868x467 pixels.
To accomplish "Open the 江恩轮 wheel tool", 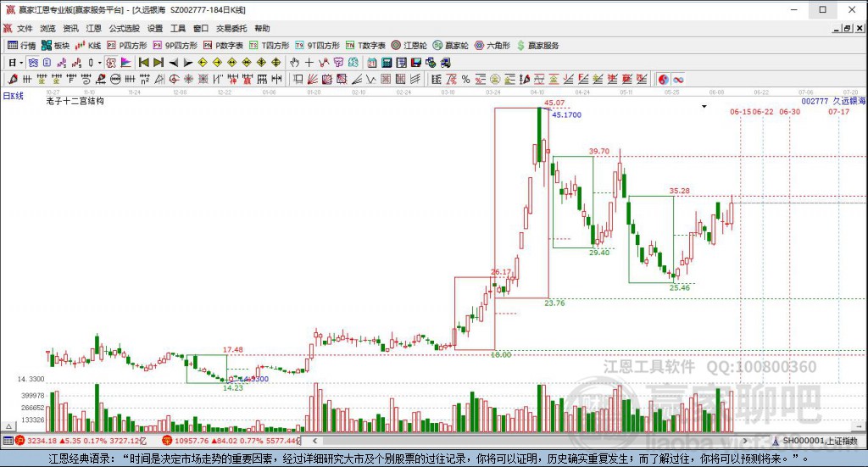I will (x=409, y=46).
